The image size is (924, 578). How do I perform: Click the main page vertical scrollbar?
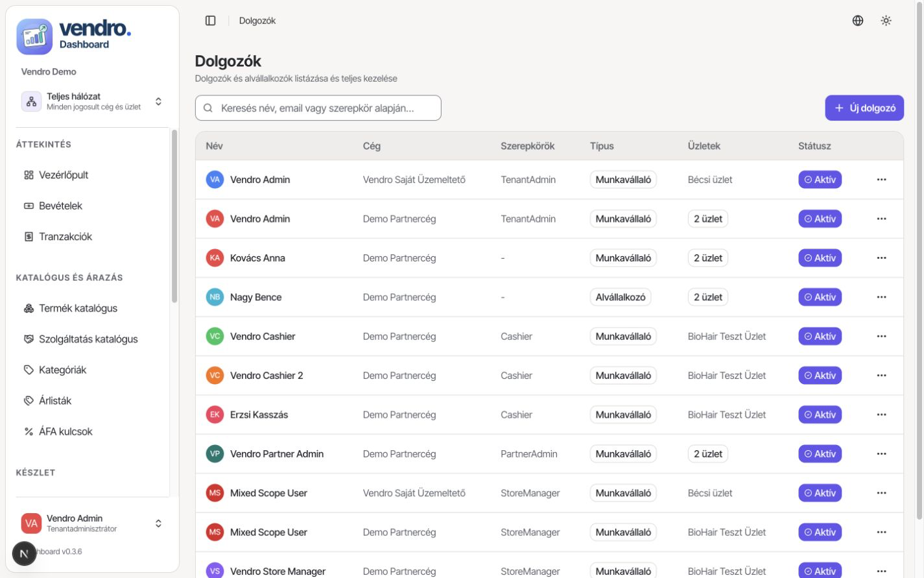click(919, 259)
